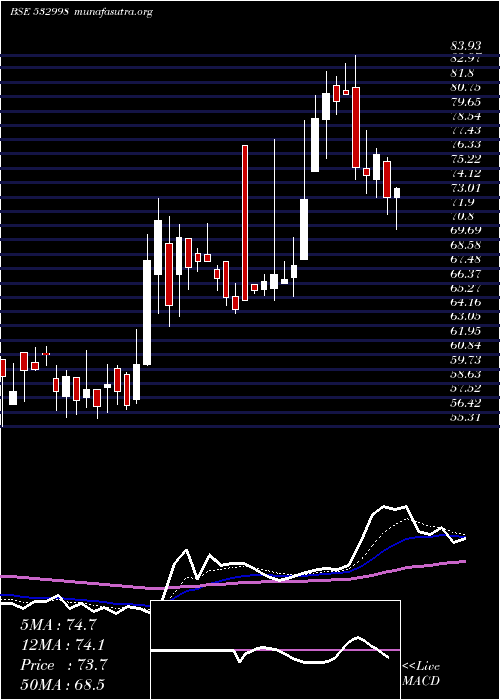Click the 67.48 price axis label

[x=466, y=259]
